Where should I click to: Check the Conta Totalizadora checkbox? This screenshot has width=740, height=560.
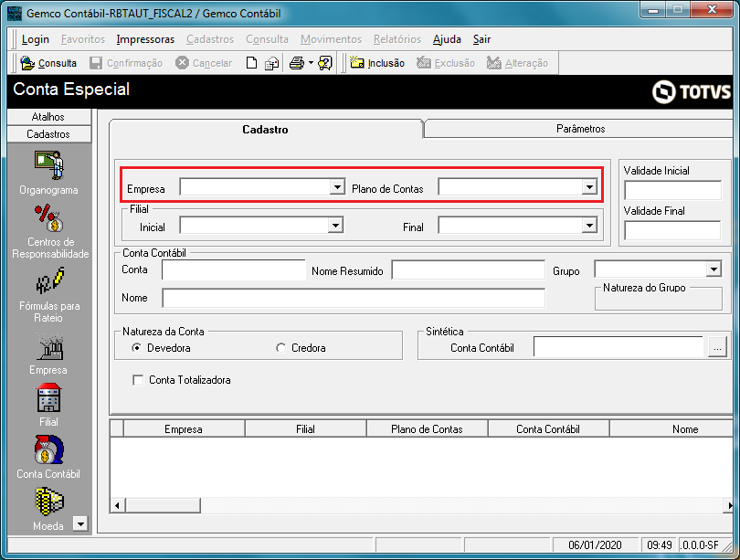click(x=138, y=380)
